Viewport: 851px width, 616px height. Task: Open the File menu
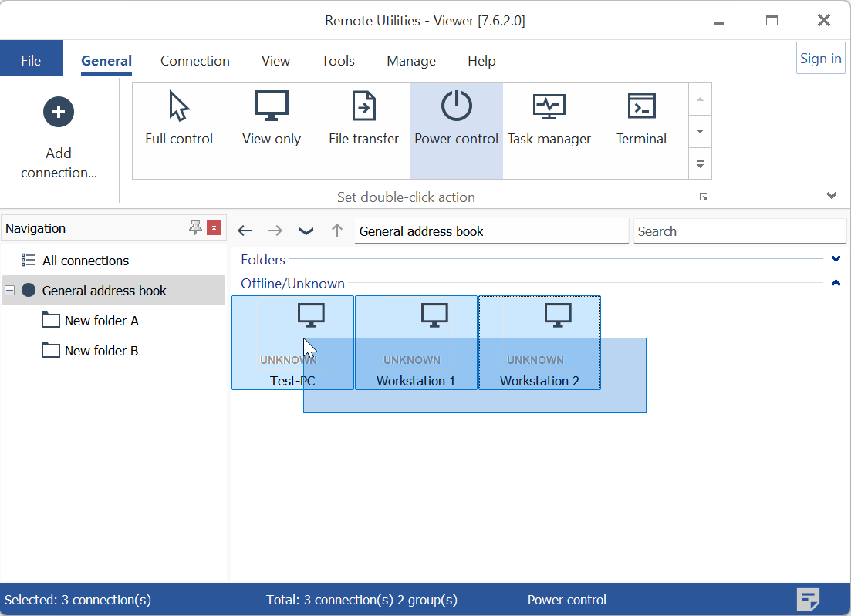(31, 61)
